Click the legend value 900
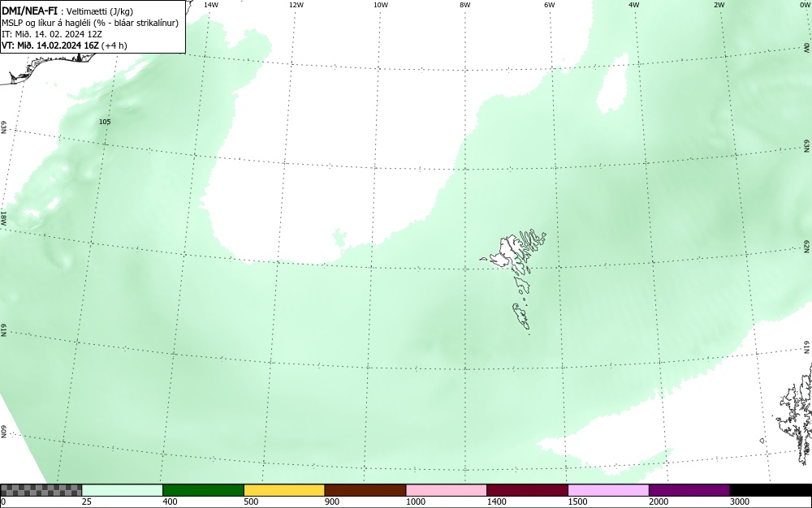The height and width of the screenshot is (508, 812). coord(332,502)
